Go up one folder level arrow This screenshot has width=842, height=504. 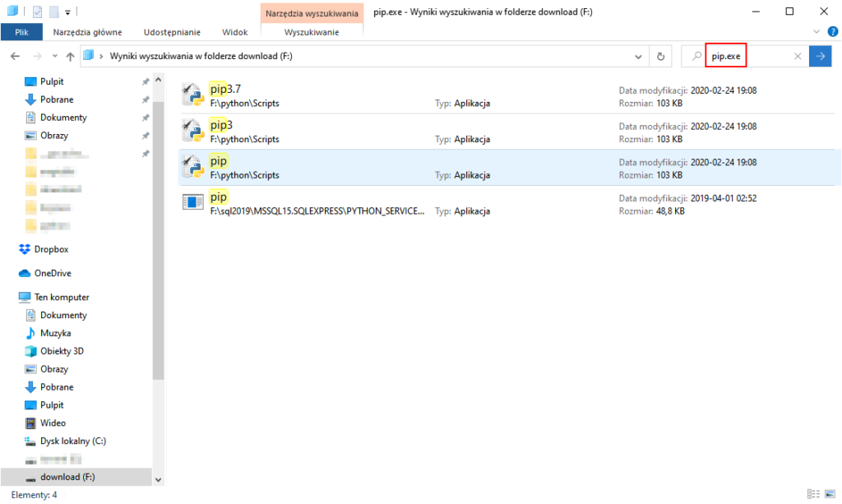[69, 56]
